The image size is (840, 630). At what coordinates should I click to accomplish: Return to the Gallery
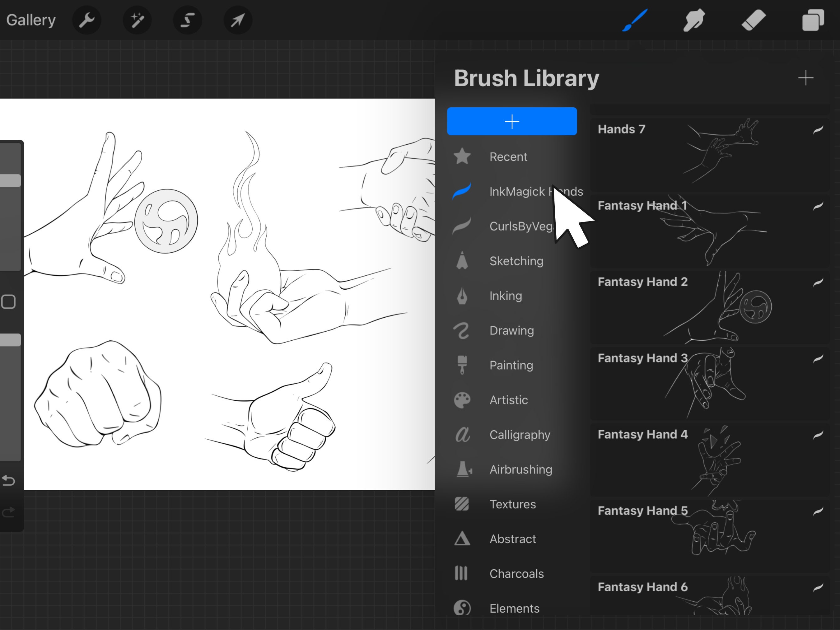[30, 20]
